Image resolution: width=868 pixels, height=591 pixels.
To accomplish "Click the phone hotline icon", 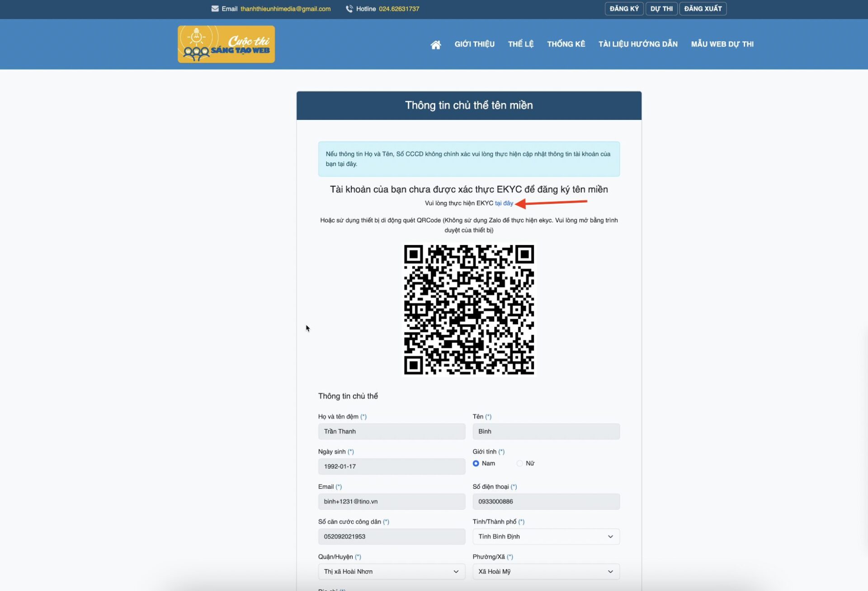I will pyautogui.click(x=349, y=9).
